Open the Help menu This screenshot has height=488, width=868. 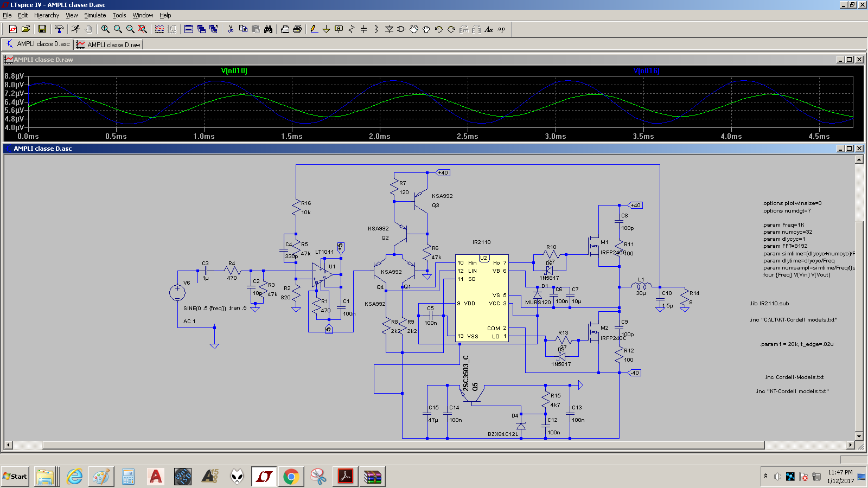(x=165, y=15)
